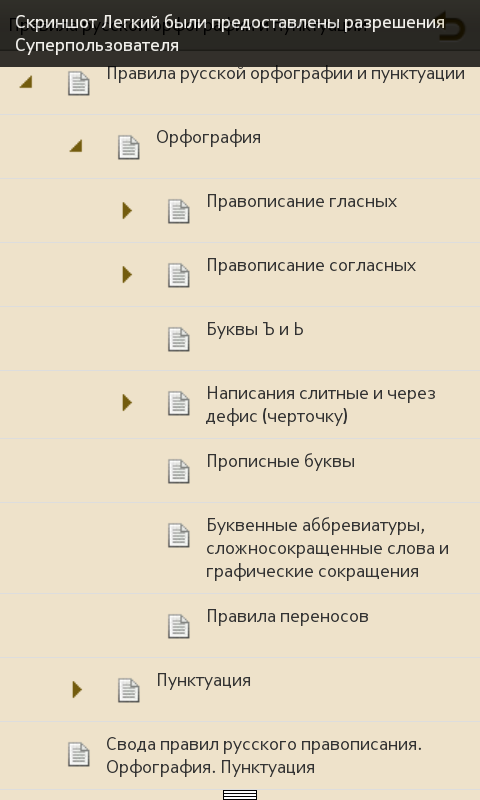Click page icon beside Буквенные аббревиатуры
The height and width of the screenshot is (800, 480).
point(179,535)
